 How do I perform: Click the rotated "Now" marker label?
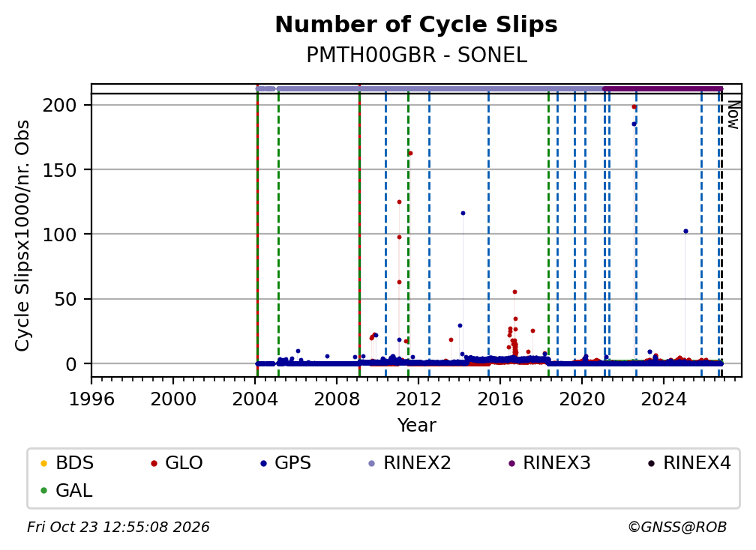(x=733, y=115)
